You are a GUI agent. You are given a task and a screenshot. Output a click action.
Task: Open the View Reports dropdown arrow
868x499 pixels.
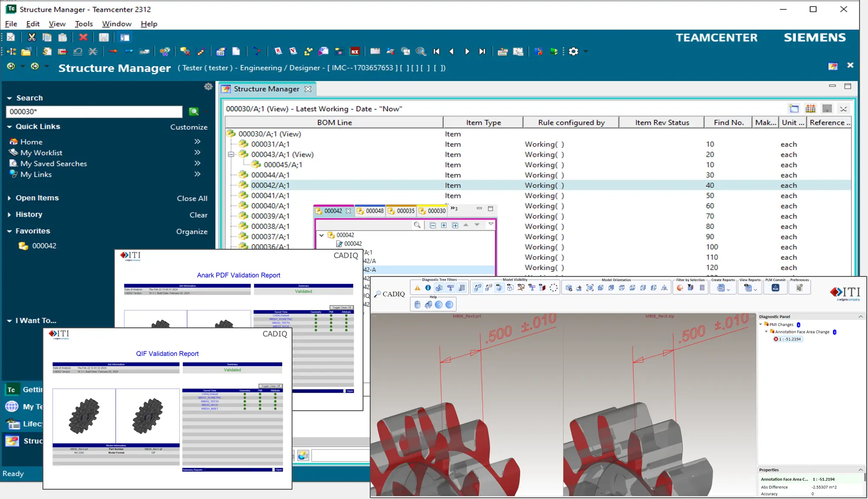755,290
